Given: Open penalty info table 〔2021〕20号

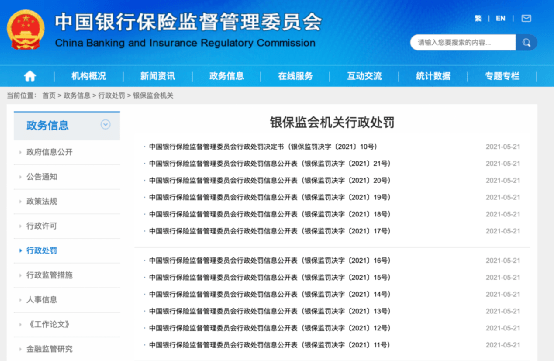Looking at the screenshot, I should click(270, 180).
